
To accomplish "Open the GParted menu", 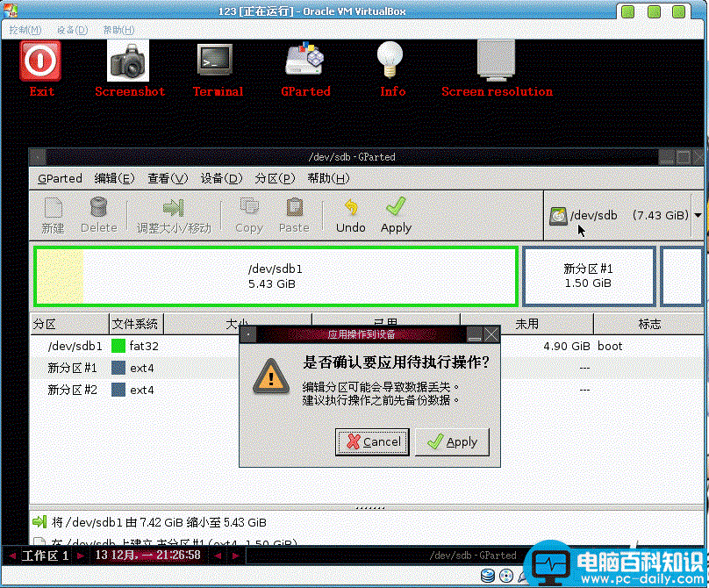I will tap(60, 178).
